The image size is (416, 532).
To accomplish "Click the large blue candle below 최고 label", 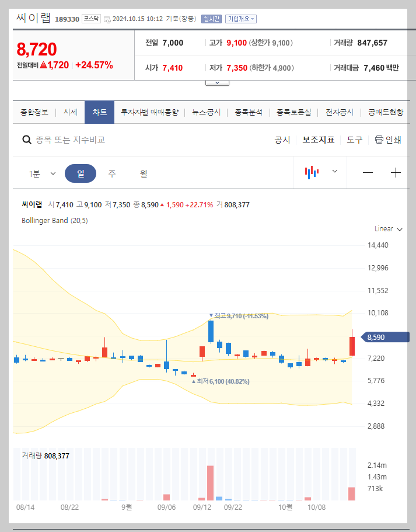I will (211, 331).
